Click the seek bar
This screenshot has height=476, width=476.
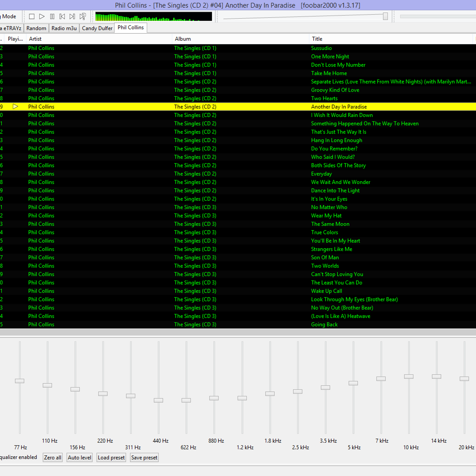coord(438,16)
